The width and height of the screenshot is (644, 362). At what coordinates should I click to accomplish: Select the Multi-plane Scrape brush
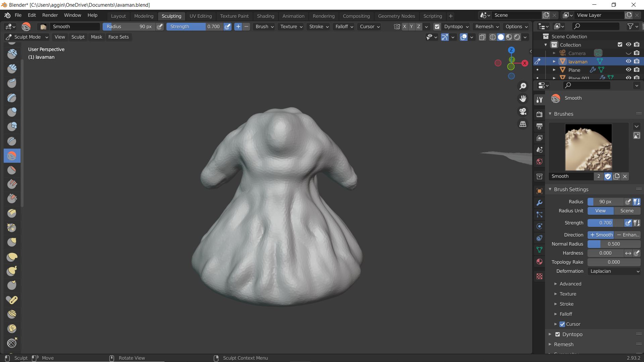pos(12,213)
